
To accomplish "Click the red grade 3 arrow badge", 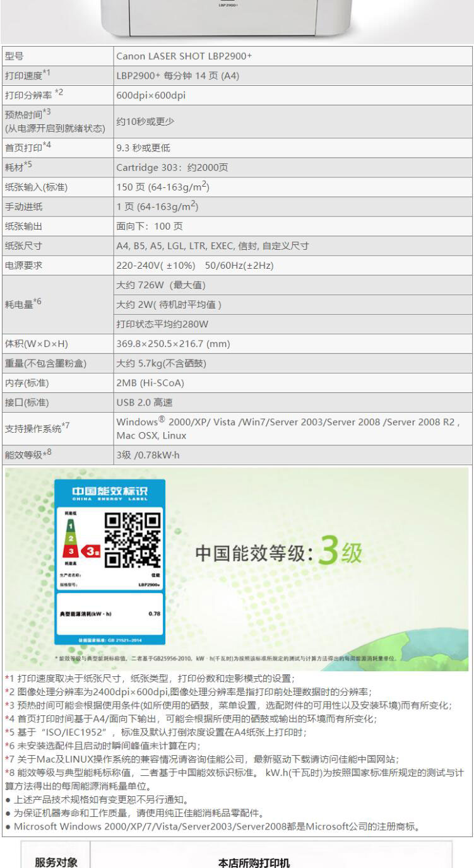I will [x=92, y=551].
